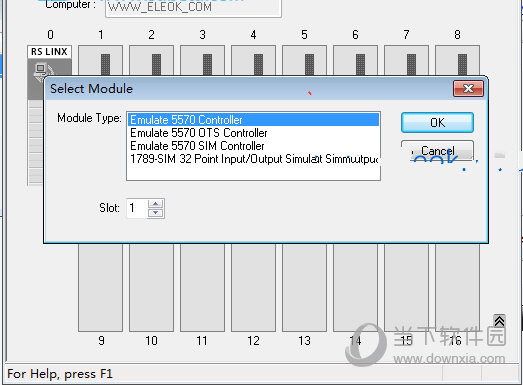Select the RS LINX module in slot 0
Image resolution: width=523 pixels, height=385 pixels.
[x=49, y=61]
